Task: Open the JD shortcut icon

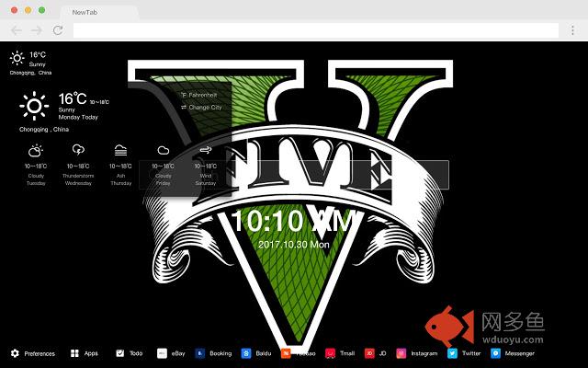Action: [369, 353]
